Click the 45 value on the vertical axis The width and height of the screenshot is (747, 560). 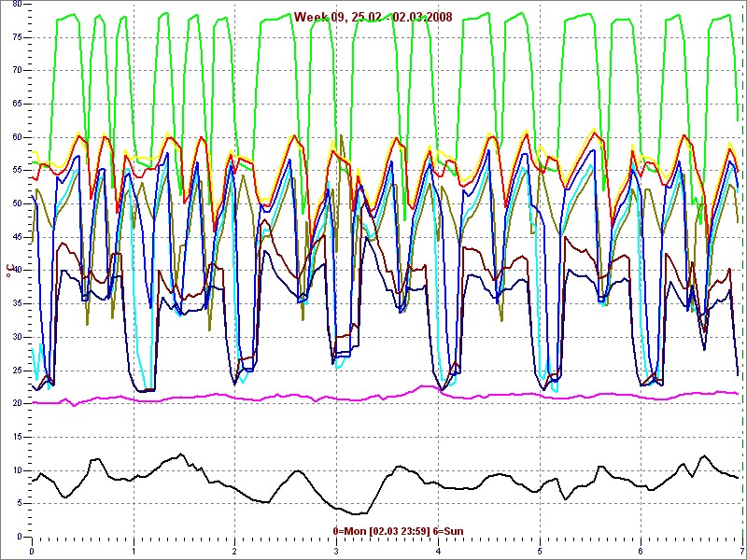pyautogui.click(x=17, y=237)
